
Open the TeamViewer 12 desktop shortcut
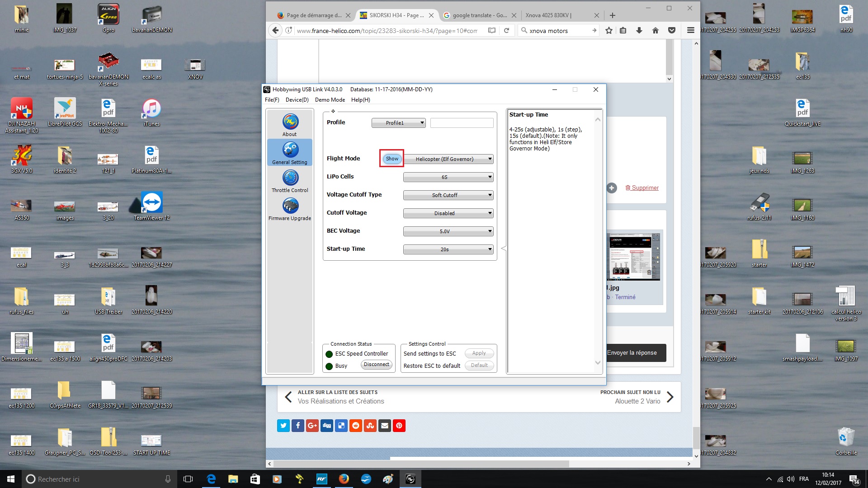tap(151, 206)
